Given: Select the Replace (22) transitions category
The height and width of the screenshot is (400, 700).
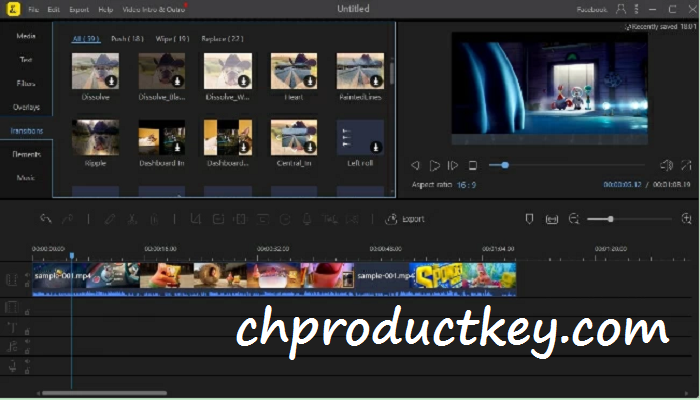Looking at the screenshot, I should click(x=222, y=39).
